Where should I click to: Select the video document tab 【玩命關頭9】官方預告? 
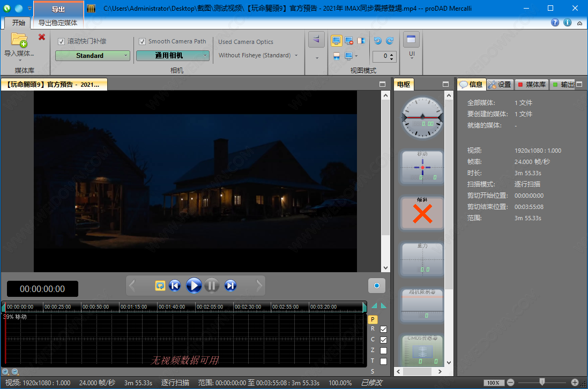pyautogui.click(x=54, y=85)
